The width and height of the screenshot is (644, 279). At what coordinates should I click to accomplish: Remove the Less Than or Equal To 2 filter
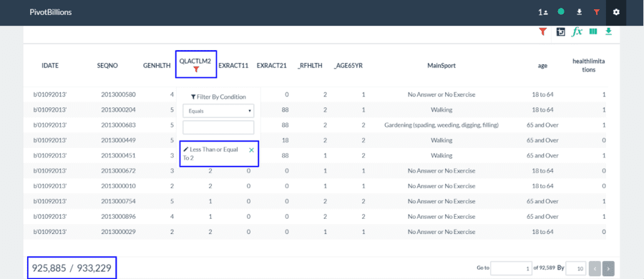pos(251,150)
